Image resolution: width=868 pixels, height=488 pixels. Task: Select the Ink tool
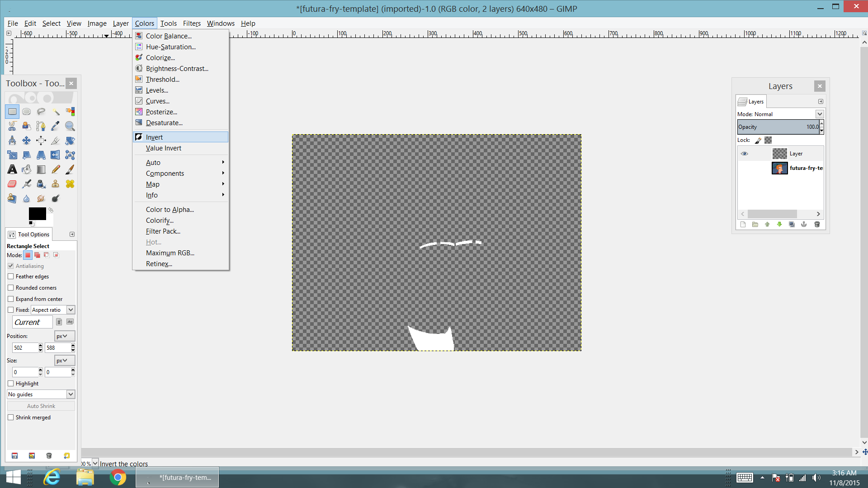(41, 184)
